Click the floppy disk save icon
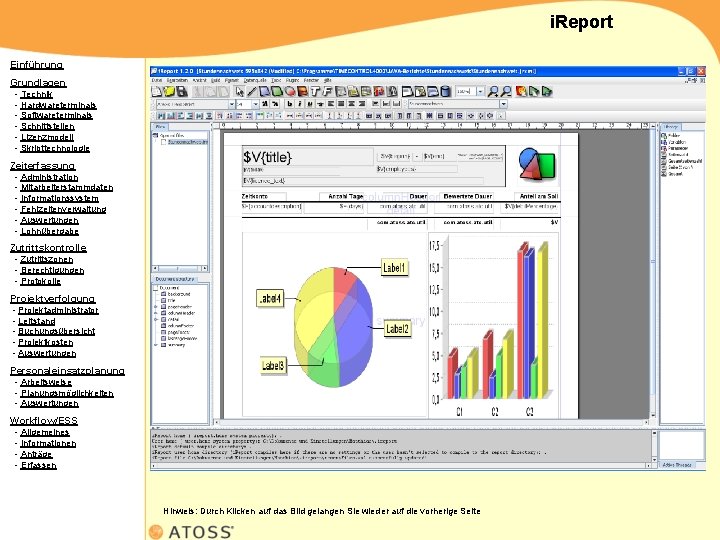Viewport: 720px width, 540px height. [x=182, y=91]
